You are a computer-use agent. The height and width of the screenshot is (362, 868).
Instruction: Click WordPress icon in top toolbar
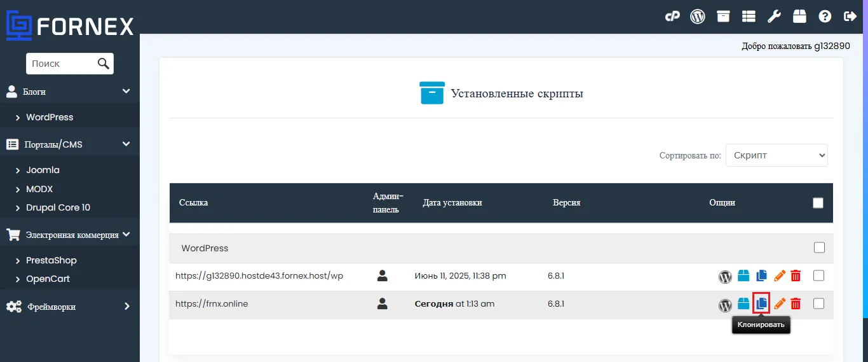698,17
